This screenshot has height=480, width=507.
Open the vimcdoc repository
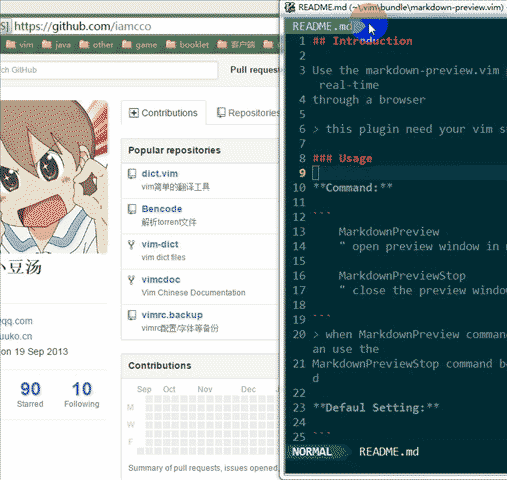coord(161,280)
